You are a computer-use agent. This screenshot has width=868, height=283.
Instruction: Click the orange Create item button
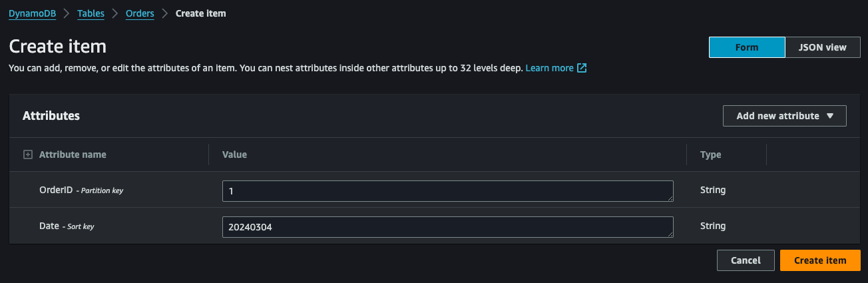click(820, 260)
